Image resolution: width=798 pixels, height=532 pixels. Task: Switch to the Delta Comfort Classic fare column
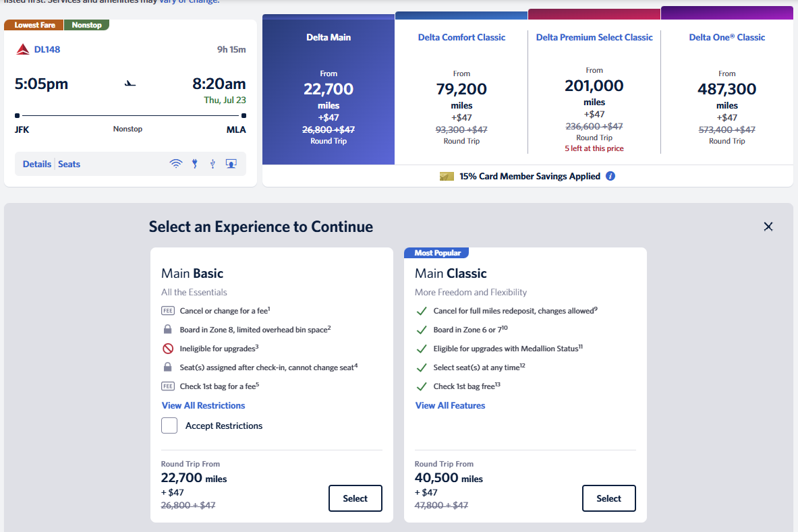[x=461, y=88]
